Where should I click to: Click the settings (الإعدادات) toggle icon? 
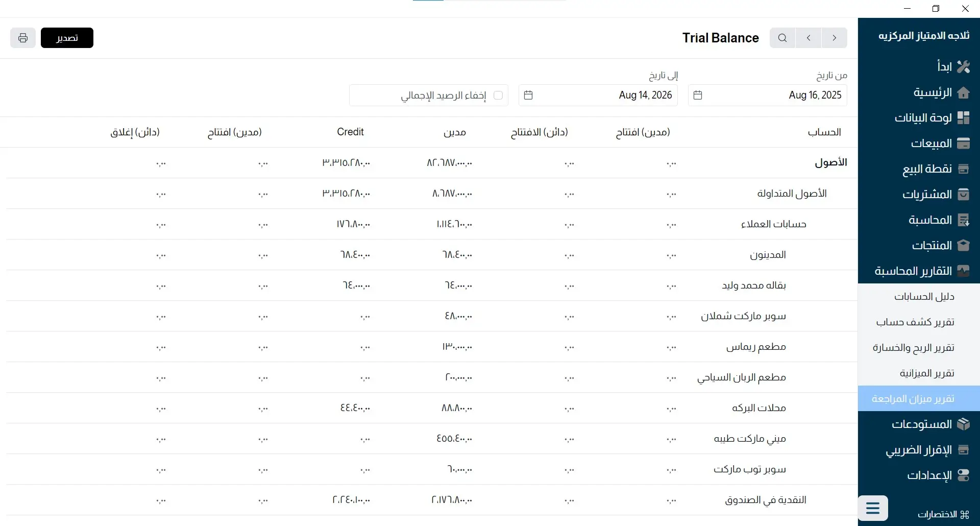pyautogui.click(x=963, y=475)
